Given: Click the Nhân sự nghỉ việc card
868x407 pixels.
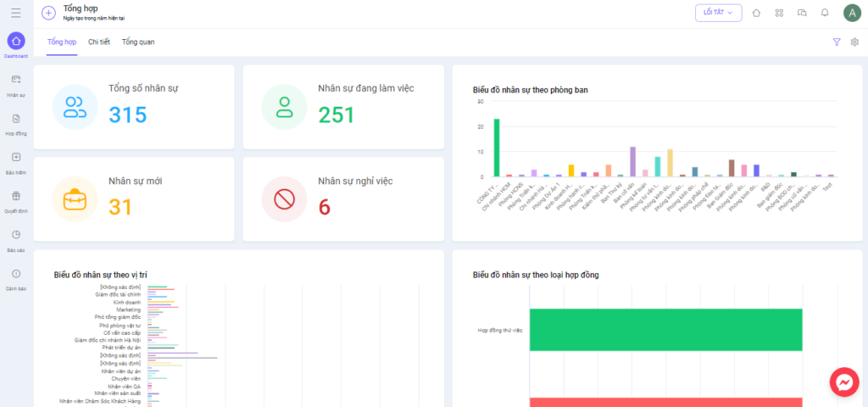Looking at the screenshot, I should (x=343, y=199).
